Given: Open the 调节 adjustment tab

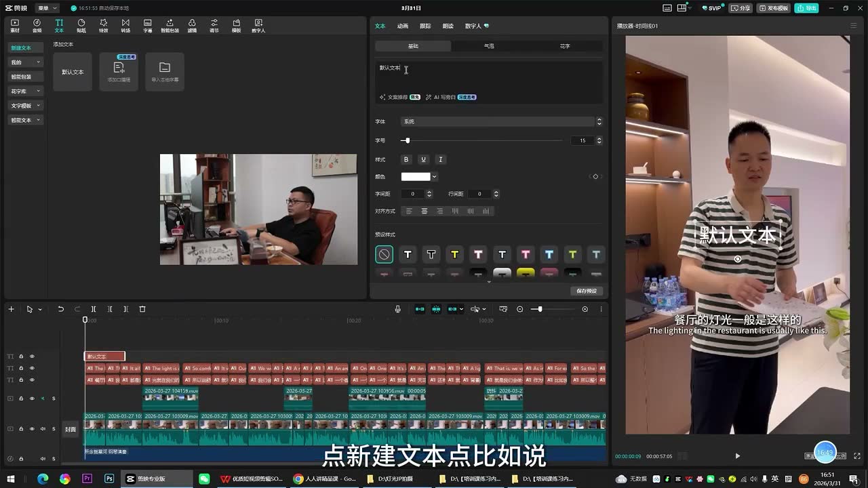Looking at the screenshot, I should pyautogui.click(x=214, y=26).
